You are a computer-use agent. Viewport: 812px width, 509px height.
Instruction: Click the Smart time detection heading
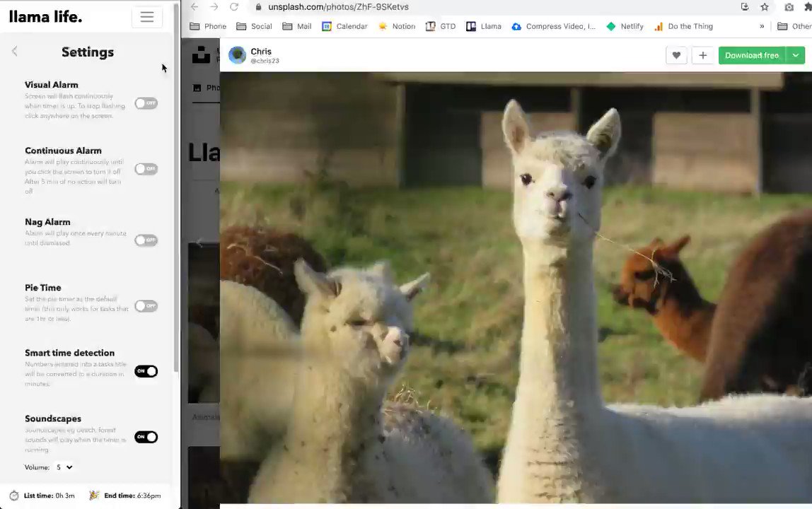pos(69,353)
